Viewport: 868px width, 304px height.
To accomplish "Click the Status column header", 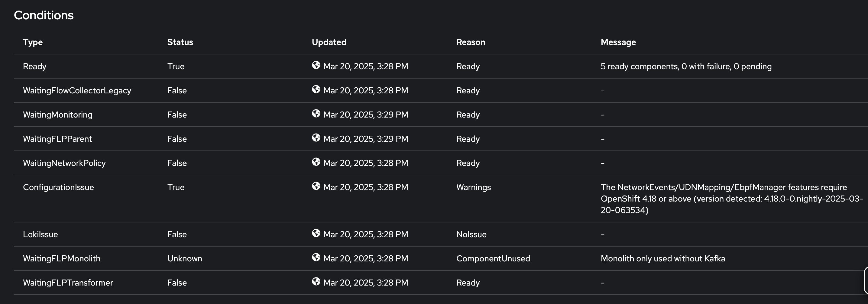I will [180, 42].
